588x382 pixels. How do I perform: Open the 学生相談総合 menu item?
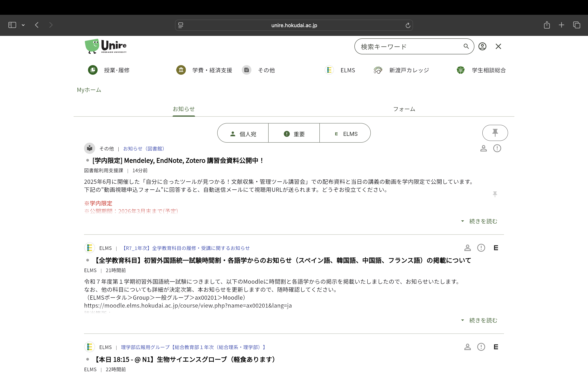489,70
